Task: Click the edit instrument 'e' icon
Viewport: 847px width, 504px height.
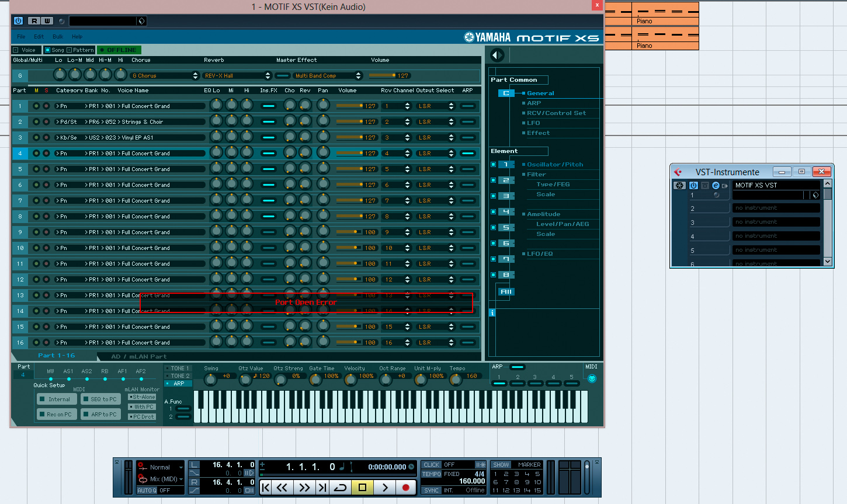Action: [716, 185]
